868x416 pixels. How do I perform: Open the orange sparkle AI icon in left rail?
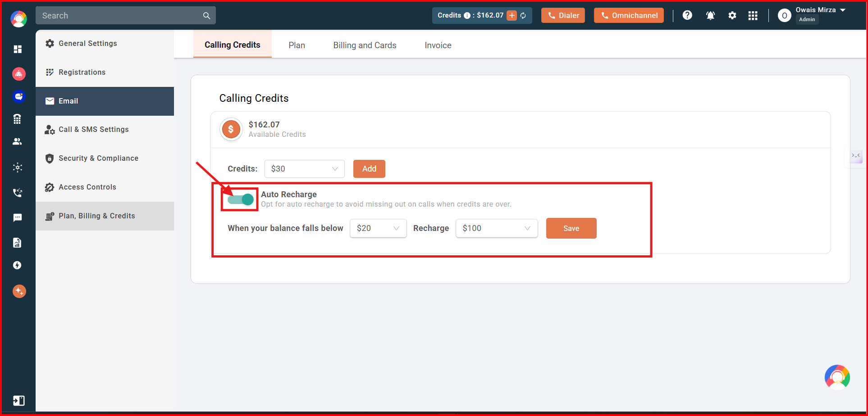pyautogui.click(x=19, y=291)
